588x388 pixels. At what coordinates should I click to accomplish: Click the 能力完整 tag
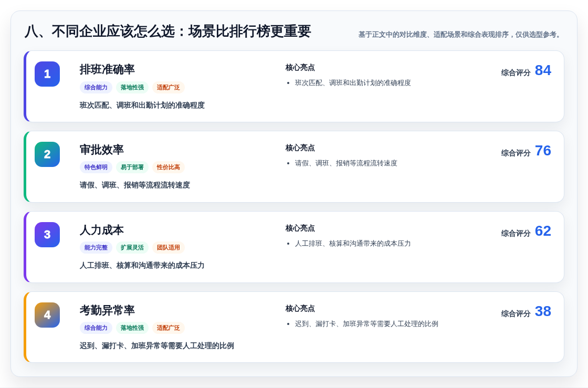click(96, 247)
